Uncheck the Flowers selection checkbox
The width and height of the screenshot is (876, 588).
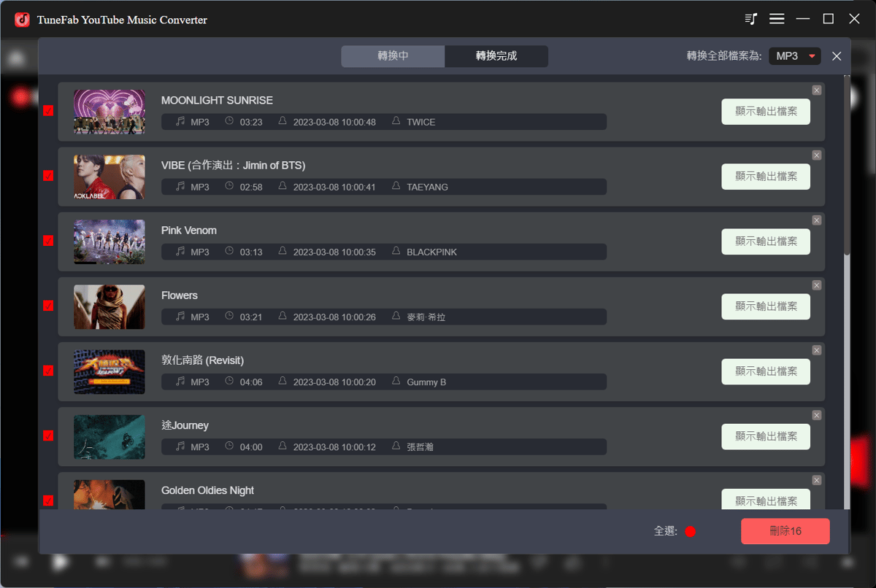pos(48,306)
